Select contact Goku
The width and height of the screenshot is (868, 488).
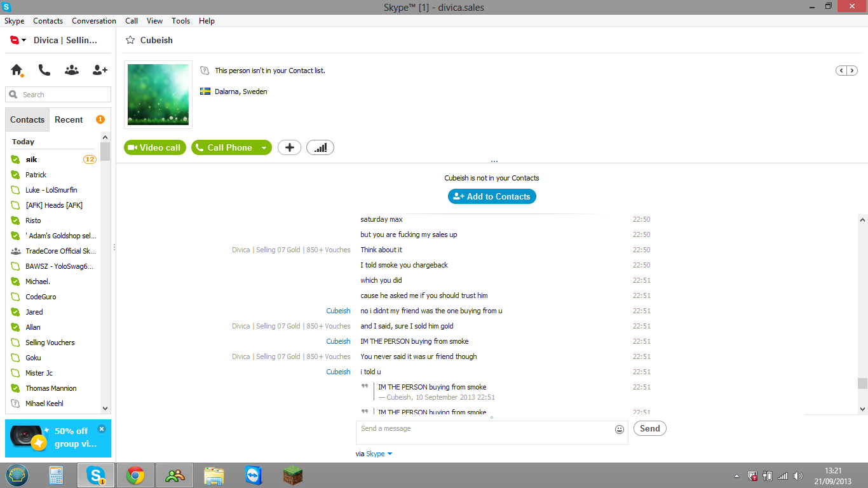click(53, 358)
